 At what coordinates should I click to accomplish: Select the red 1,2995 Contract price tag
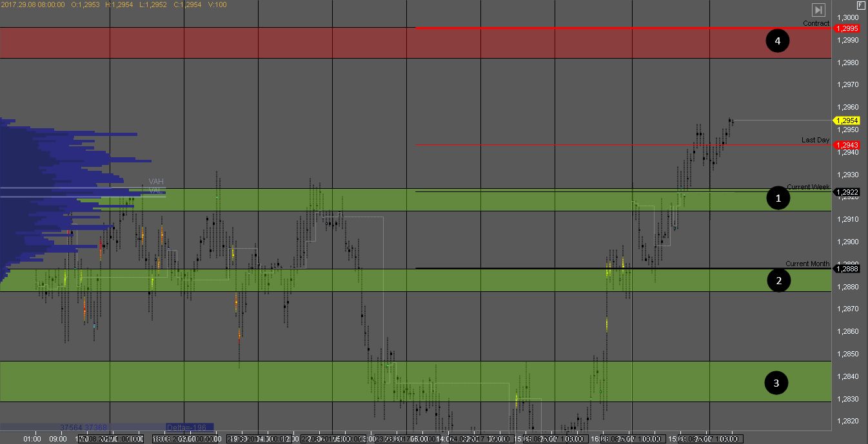tap(847, 29)
